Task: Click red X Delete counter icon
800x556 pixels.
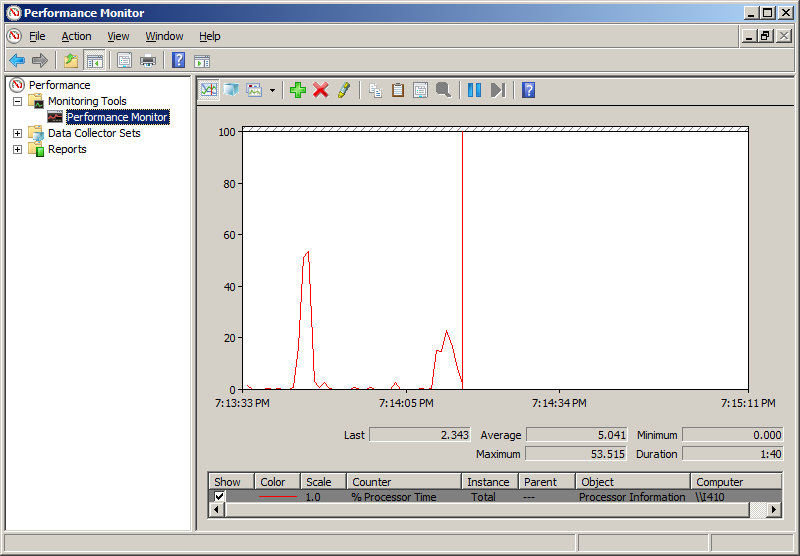Action: [x=321, y=90]
